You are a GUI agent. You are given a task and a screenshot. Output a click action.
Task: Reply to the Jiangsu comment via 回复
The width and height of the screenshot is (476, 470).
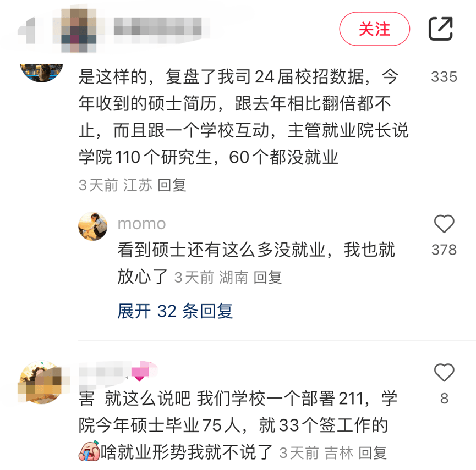pos(172,185)
